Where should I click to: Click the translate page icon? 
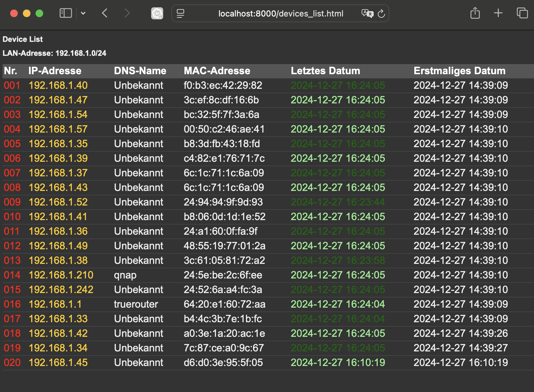tap(367, 13)
